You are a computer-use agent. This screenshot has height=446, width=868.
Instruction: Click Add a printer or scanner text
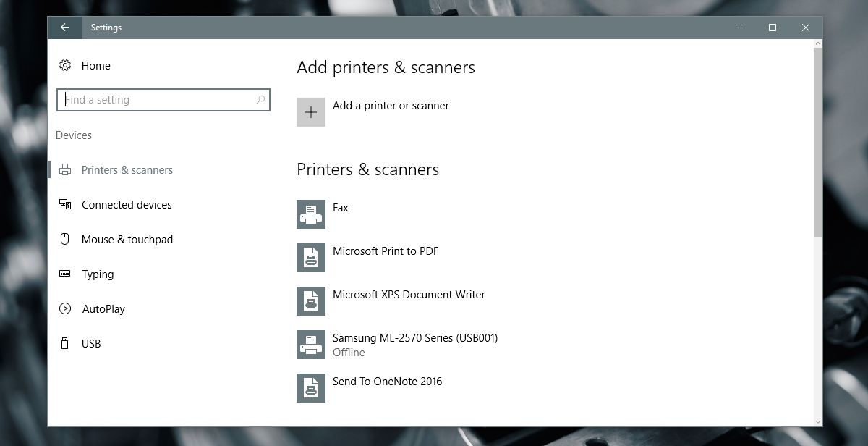click(x=391, y=106)
